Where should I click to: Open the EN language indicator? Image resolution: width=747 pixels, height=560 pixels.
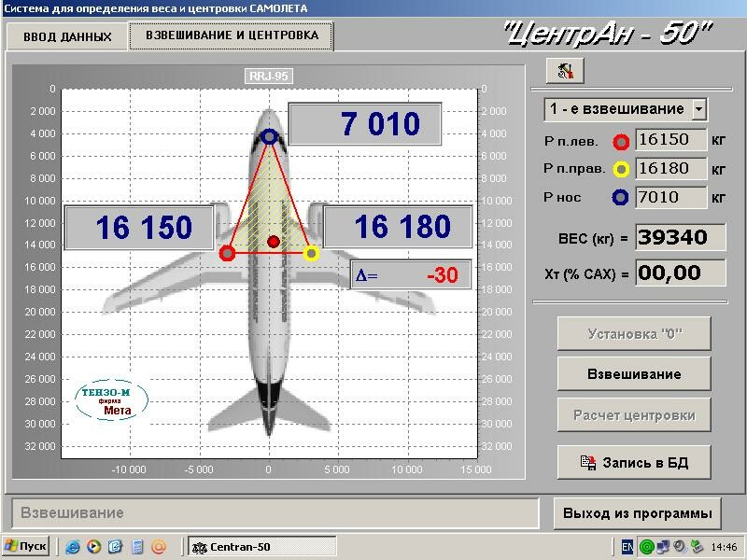[627, 547]
